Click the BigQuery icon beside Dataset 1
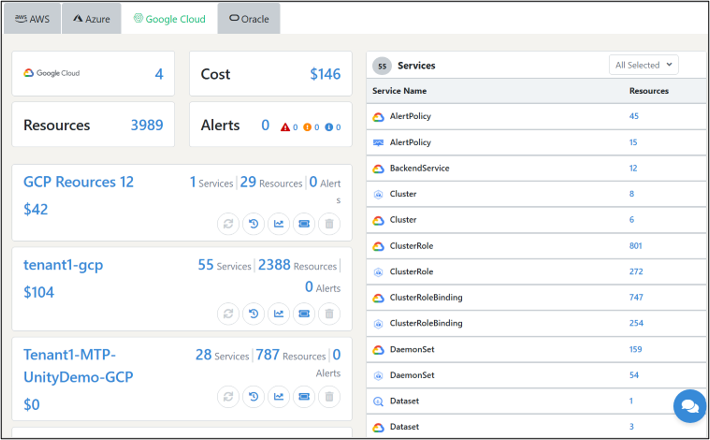This screenshot has height=440, width=710. point(378,401)
